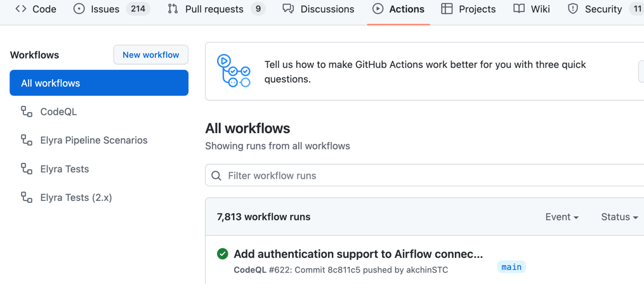
Task: Click the Workflows sidebar heading
Action: click(x=34, y=55)
